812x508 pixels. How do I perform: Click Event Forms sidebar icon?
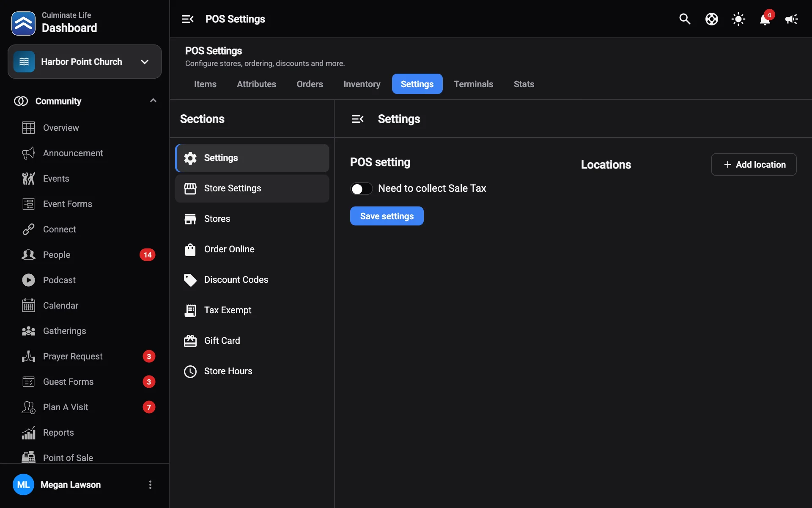[28, 204]
